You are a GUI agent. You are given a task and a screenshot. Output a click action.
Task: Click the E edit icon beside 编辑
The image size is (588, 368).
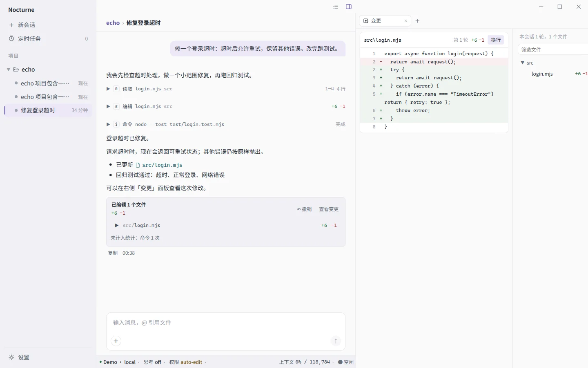pyautogui.click(x=116, y=106)
